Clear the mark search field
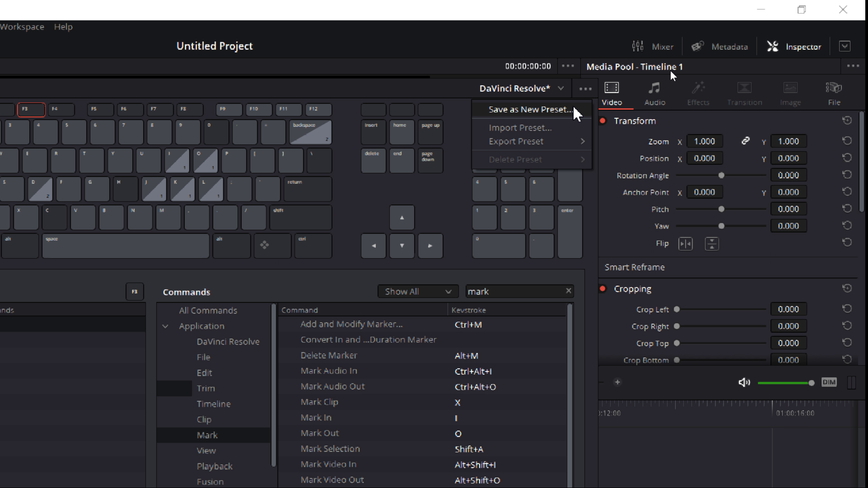Image resolution: width=868 pixels, height=488 pixels. click(568, 291)
